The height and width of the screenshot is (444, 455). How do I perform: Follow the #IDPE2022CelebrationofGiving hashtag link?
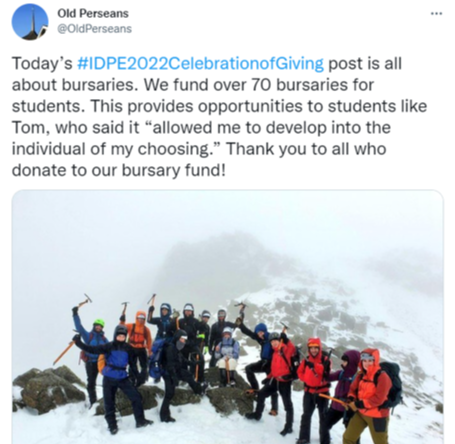coord(200,63)
